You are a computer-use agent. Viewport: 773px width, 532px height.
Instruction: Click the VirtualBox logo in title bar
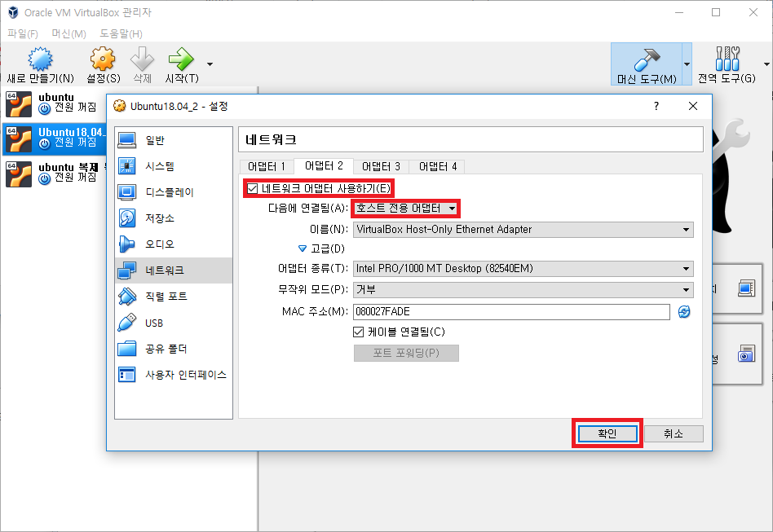(13, 12)
